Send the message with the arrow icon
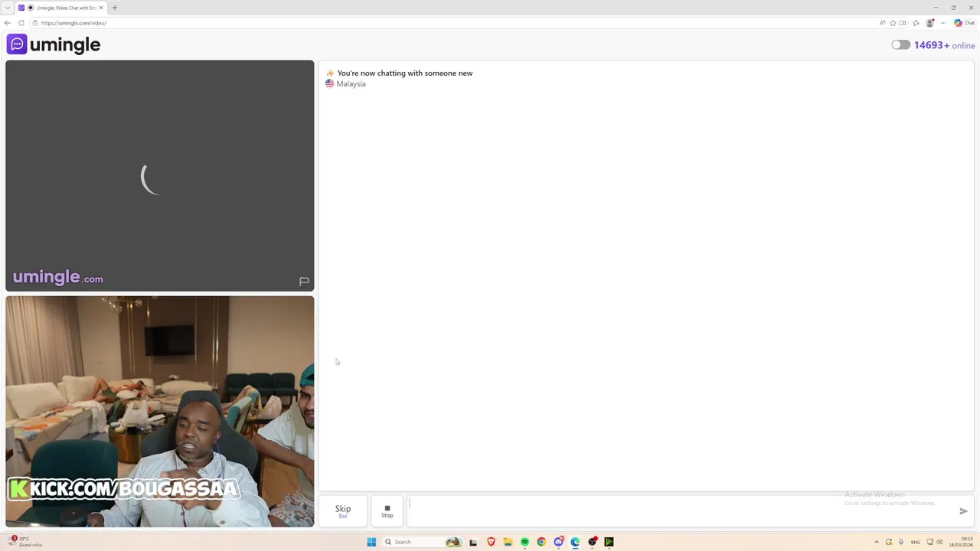 click(x=963, y=510)
